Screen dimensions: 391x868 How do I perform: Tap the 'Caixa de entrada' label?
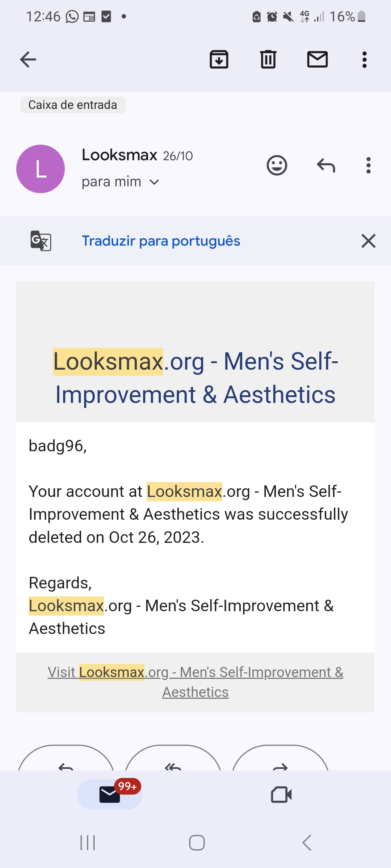click(x=73, y=105)
